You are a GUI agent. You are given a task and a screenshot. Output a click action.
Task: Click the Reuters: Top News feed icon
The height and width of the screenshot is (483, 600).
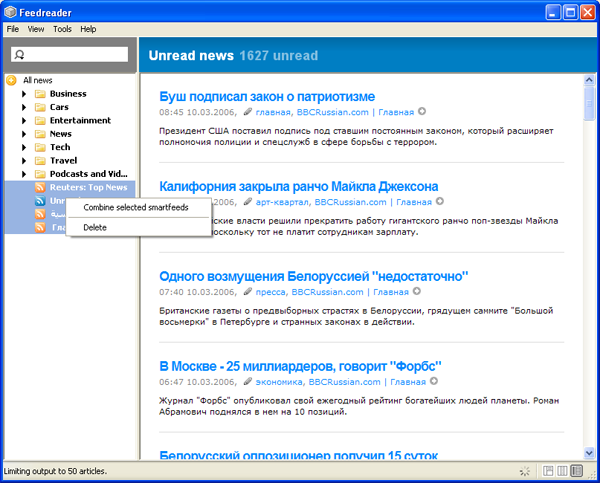click(40, 187)
